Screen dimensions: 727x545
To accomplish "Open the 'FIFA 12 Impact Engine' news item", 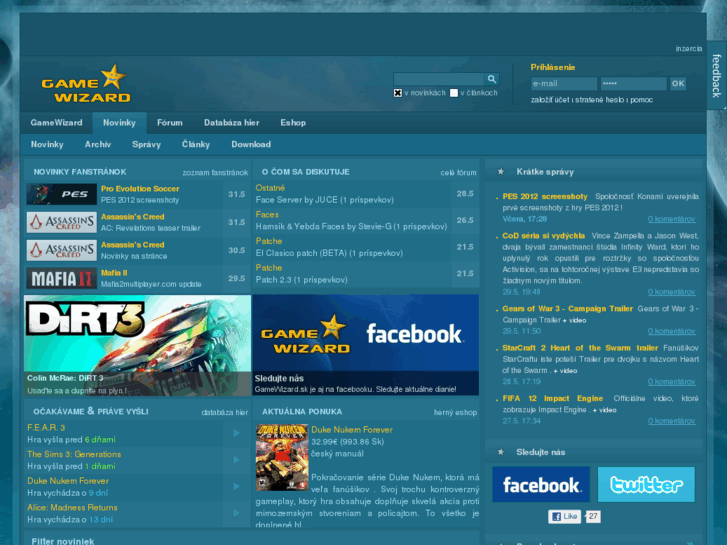I will (x=553, y=398).
